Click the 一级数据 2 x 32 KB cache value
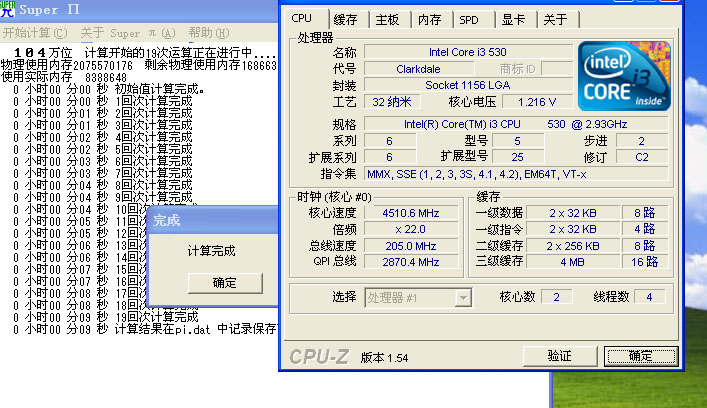Viewport: 707px width, 408px height. [573, 213]
